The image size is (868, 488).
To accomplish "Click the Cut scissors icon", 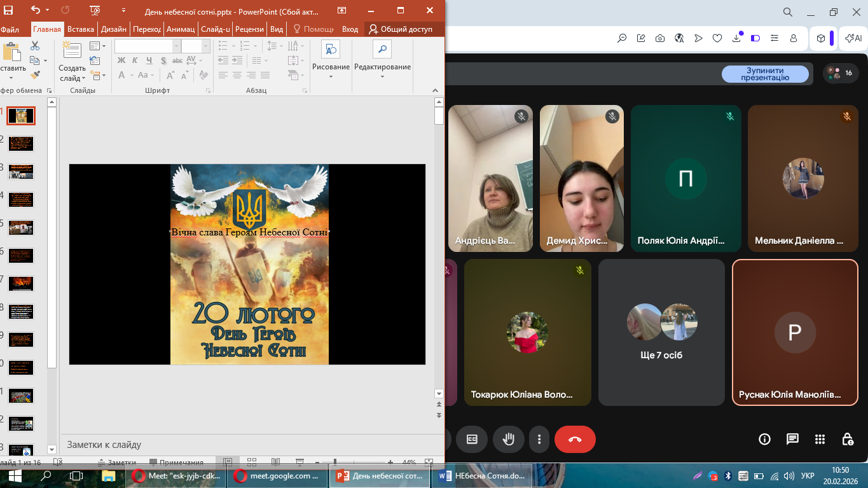I will 35,46.
